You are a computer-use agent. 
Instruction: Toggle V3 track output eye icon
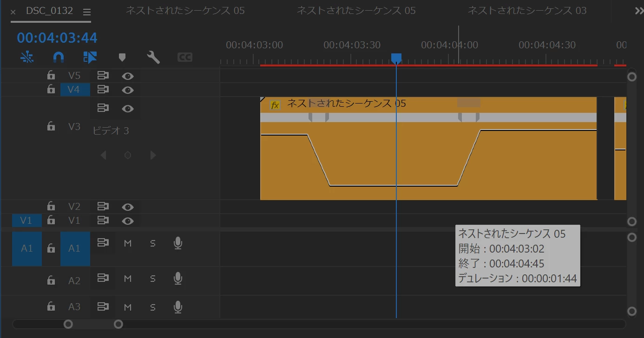point(128,109)
